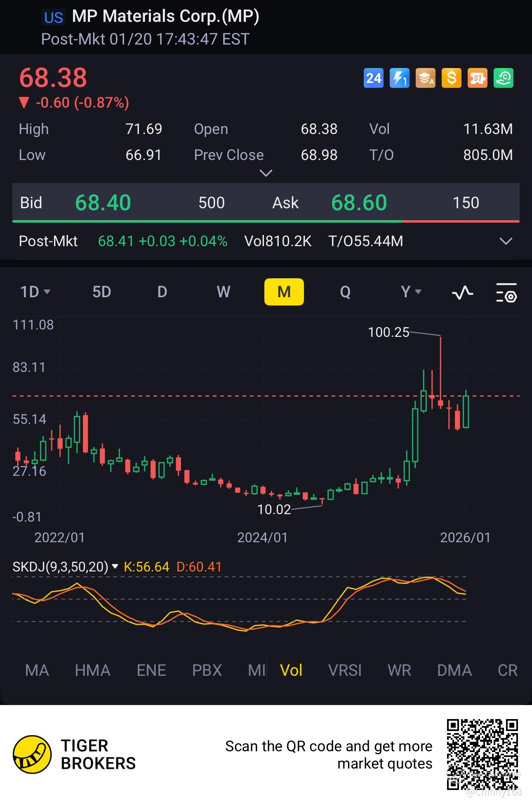Select the VRSI indicator tab
This screenshot has height=804, width=532.
345,670
